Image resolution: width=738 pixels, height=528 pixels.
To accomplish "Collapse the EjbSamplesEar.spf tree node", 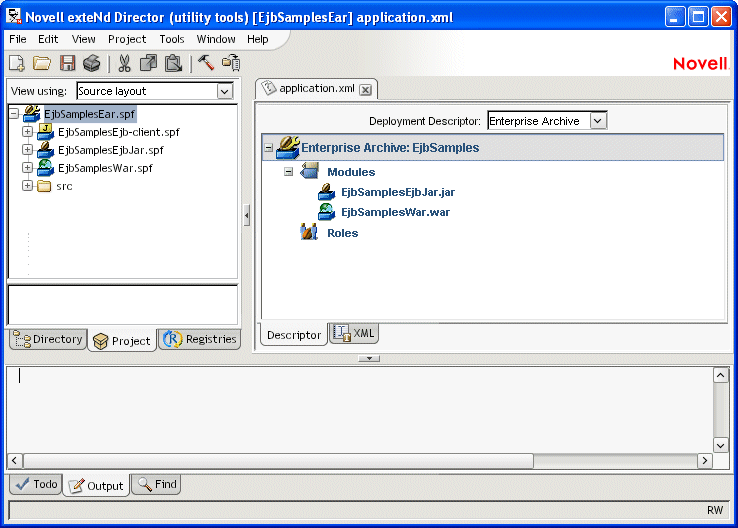I will 14,113.
